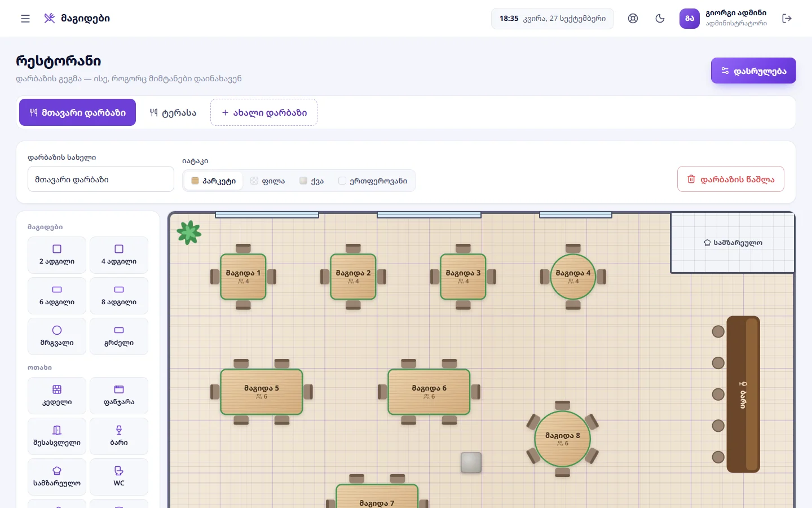Image resolution: width=812 pixels, height=508 pixels.
Task: Switch to ტერასა tab
Action: (x=173, y=112)
